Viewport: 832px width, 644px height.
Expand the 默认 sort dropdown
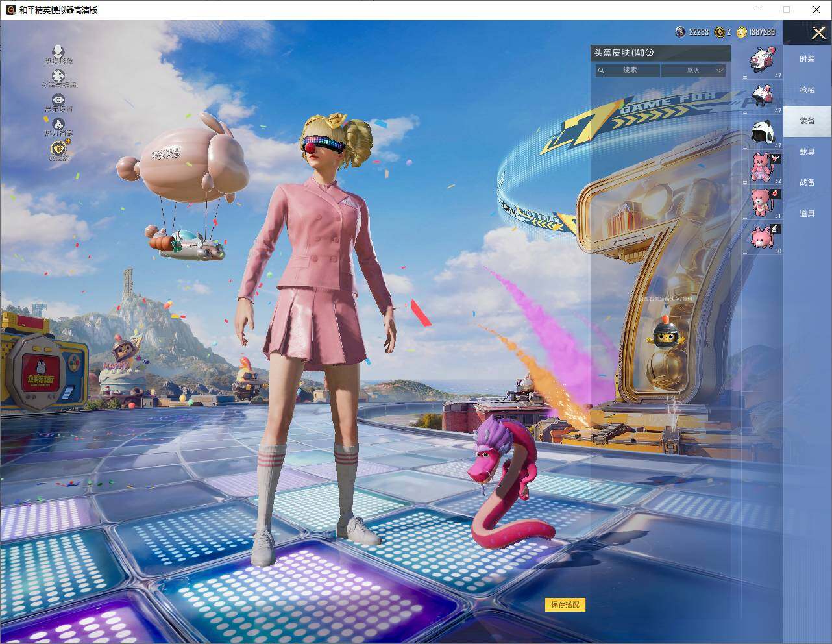pyautogui.click(x=694, y=70)
